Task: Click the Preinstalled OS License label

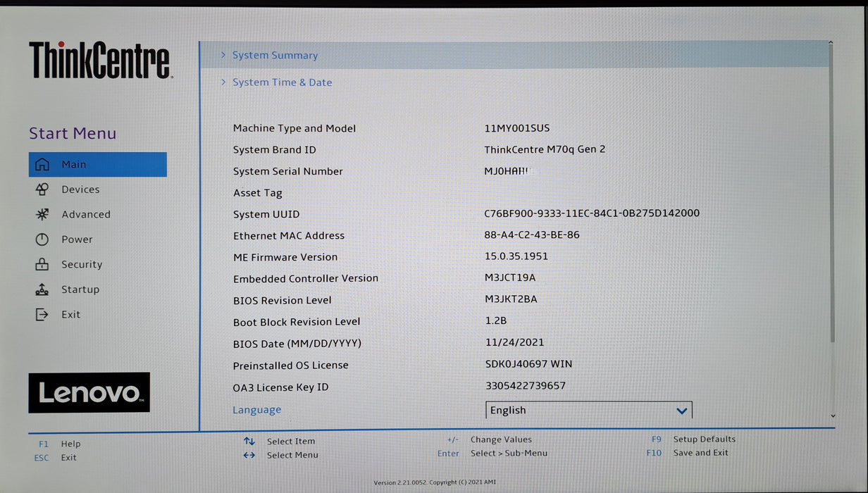Action: coord(291,366)
